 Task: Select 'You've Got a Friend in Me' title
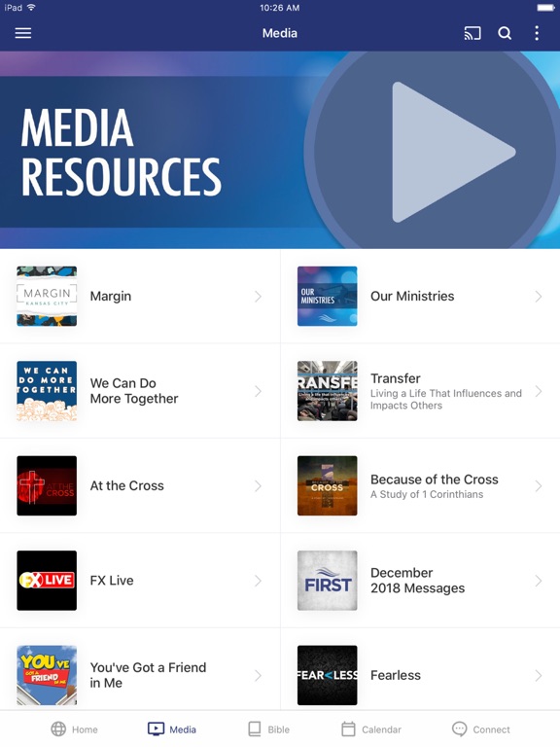(x=148, y=675)
